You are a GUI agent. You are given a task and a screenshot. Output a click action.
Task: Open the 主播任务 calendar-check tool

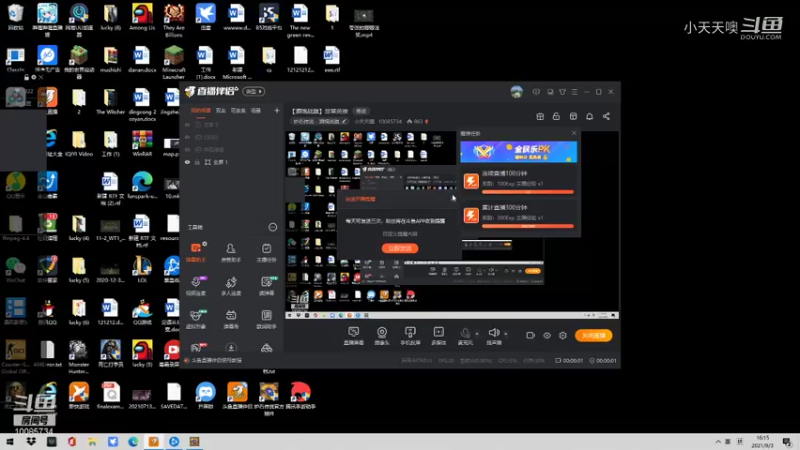coord(266,253)
